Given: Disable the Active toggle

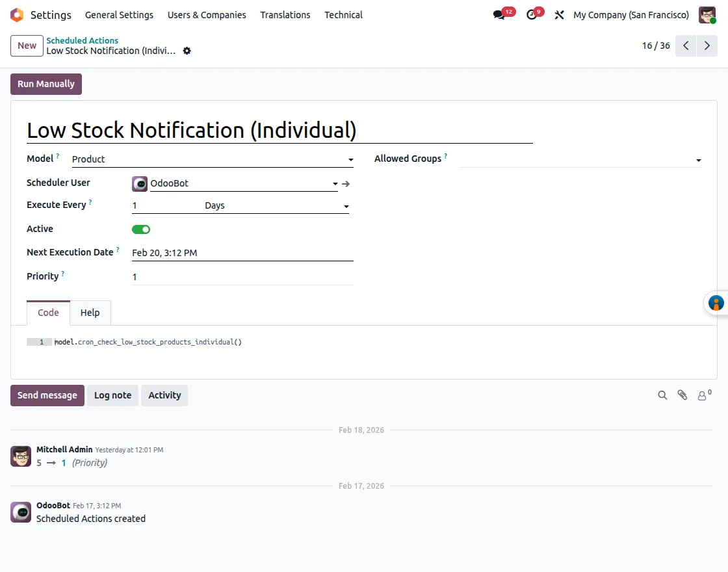Looking at the screenshot, I should pyautogui.click(x=141, y=229).
